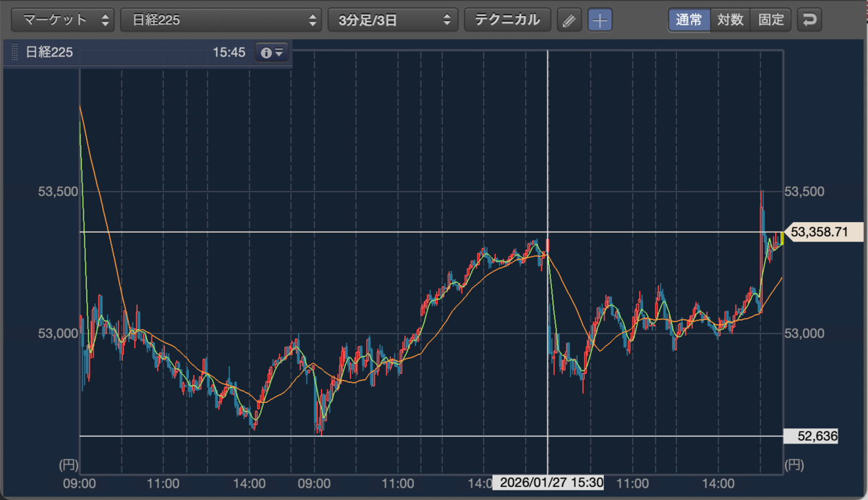This screenshot has height=500, width=868.
Task: Select 対数 logarithmic scale mode
Action: coord(730,20)
